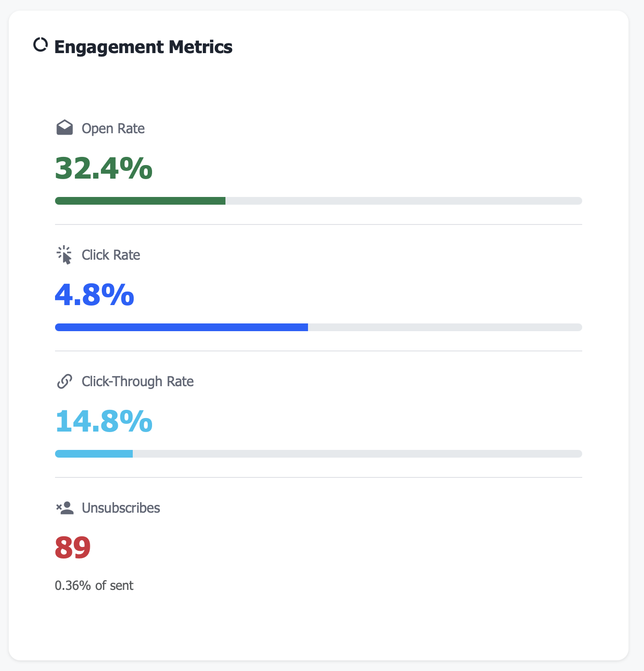Viewport: 644px width, 671px height.
Task: Click the cursor icon next to Click Rate
Action: [64, 255]
